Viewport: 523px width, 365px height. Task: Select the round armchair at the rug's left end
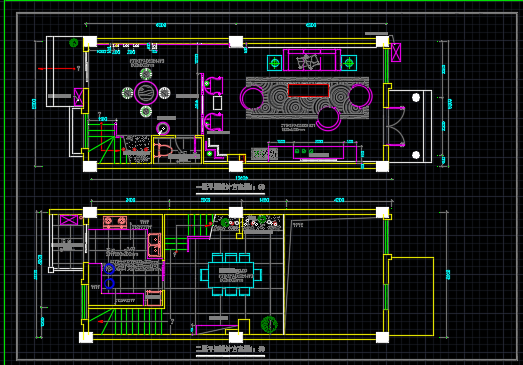click(x=252, y=97)
